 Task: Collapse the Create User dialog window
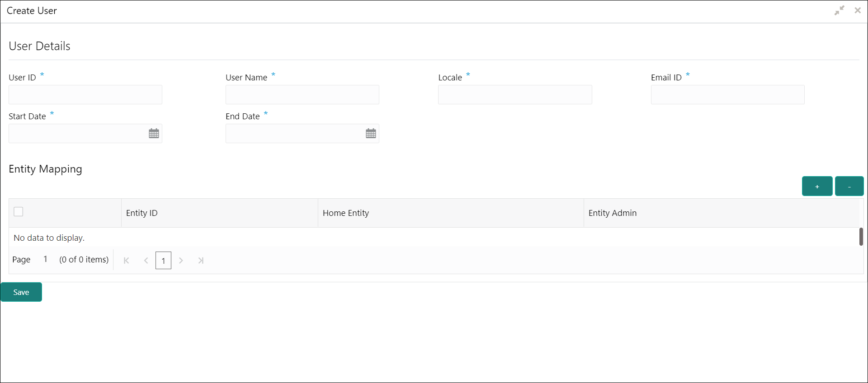(x=839, y=10)
